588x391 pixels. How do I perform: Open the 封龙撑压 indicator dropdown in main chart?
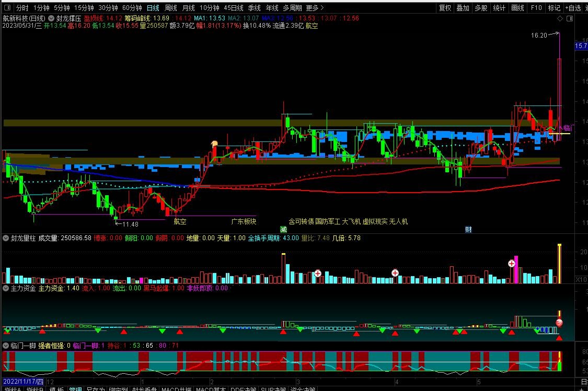(x=51, y=18)
